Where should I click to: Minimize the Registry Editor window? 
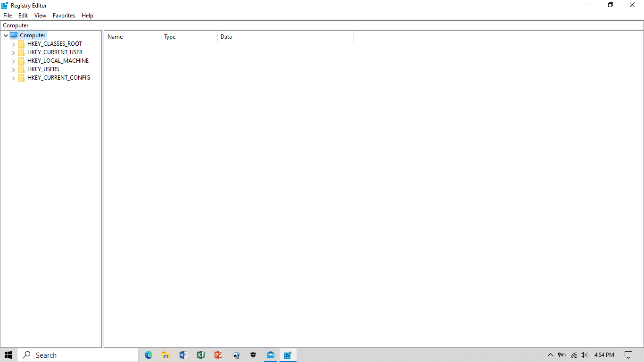click(x=589, y=5)
